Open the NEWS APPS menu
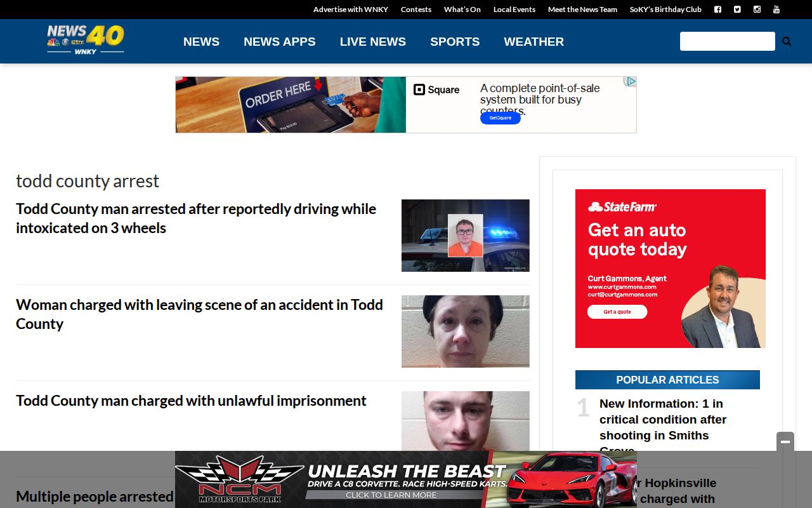The height and width of the screenshot is (508, 812). click(x=280, y=42)
